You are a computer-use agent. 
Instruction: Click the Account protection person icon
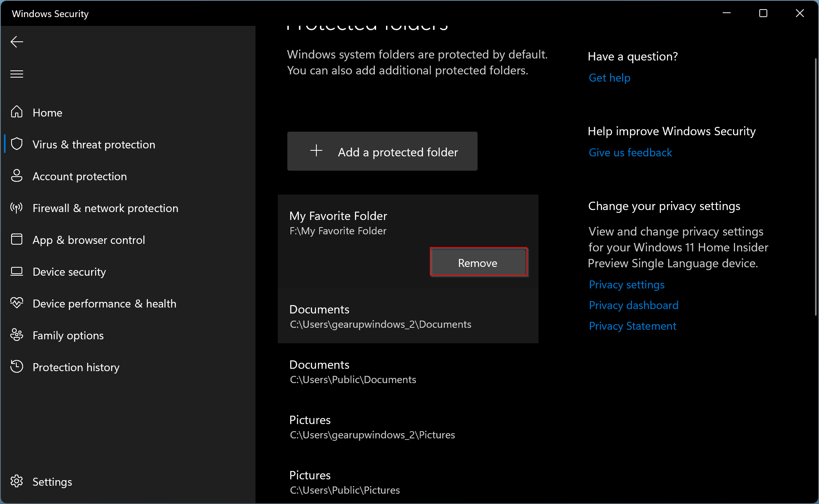coord(17,176)
